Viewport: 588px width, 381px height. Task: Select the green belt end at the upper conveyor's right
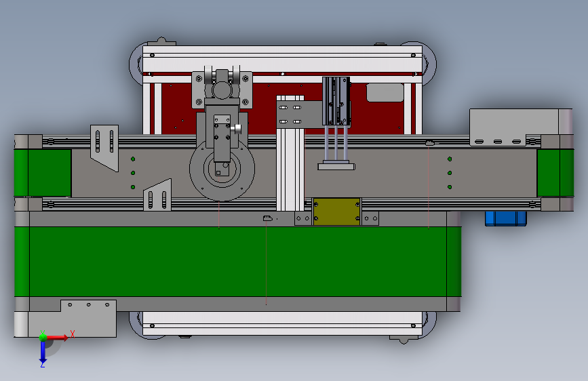pos(555,172)
